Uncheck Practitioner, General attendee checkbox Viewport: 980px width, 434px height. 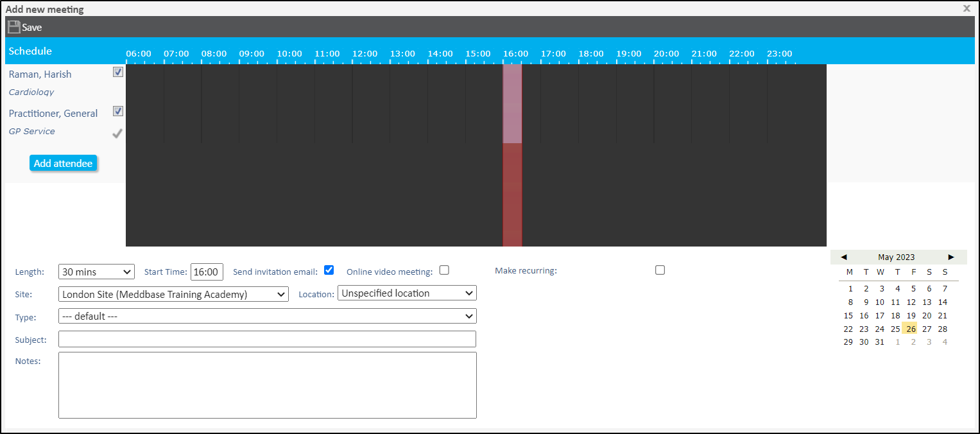click(118, 111)
